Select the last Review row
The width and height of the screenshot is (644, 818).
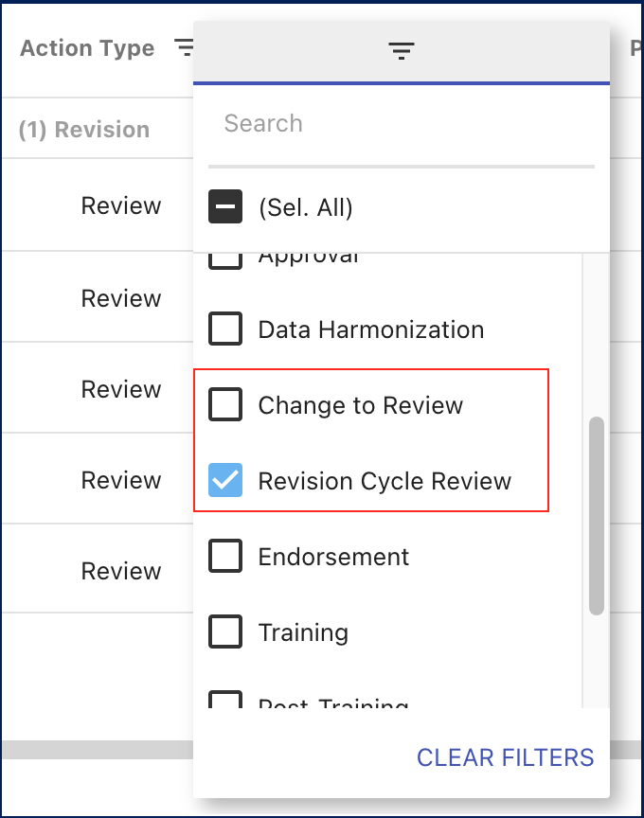[121, 572]
